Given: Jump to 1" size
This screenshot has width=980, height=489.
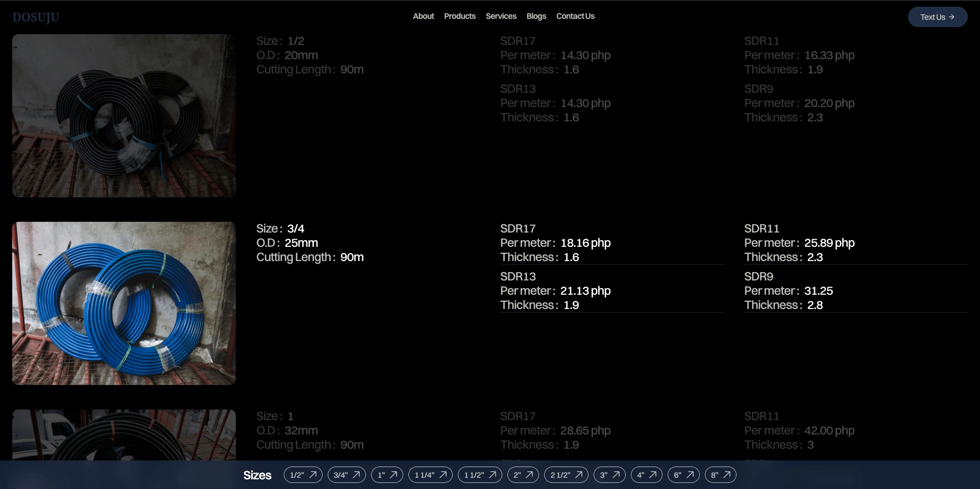Looking at the screenshot, I should click(387, 475).
